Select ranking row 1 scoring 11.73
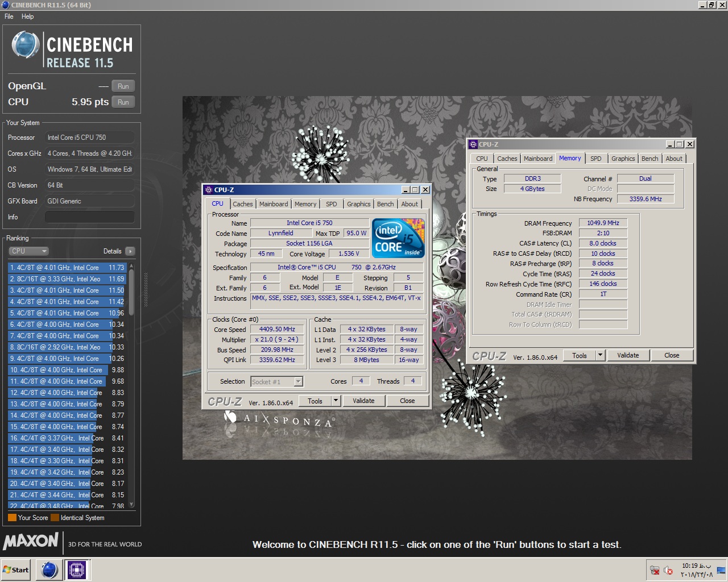The width and height of the screenshot is (728, 582). click(67, 267)
